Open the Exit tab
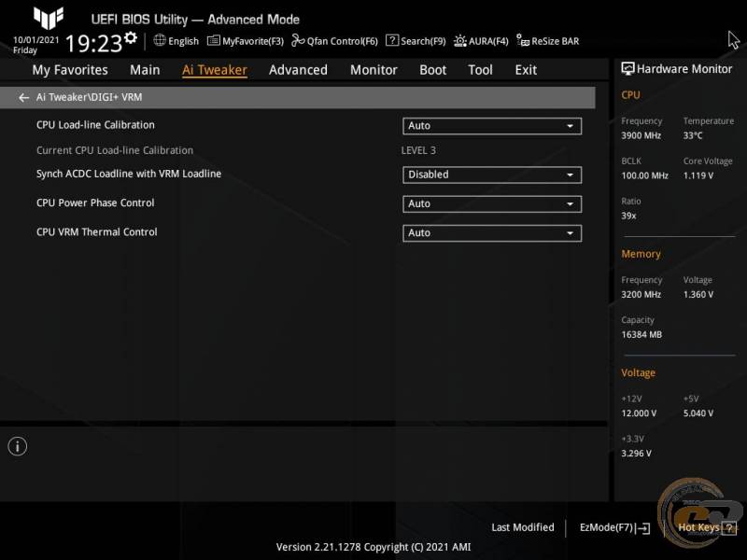The height and width of the screenshot is (560, 747). [x=526, y=70]
